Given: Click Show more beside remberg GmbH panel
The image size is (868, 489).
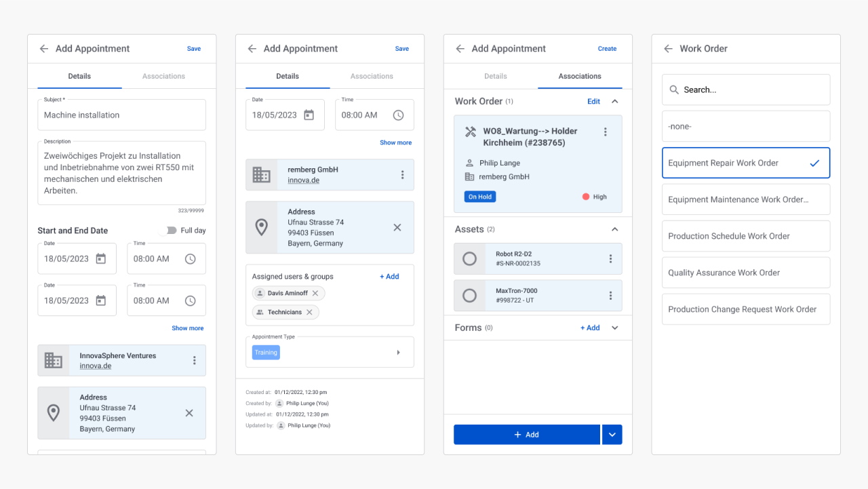Looking at the screenshot, I should [396, 142].
